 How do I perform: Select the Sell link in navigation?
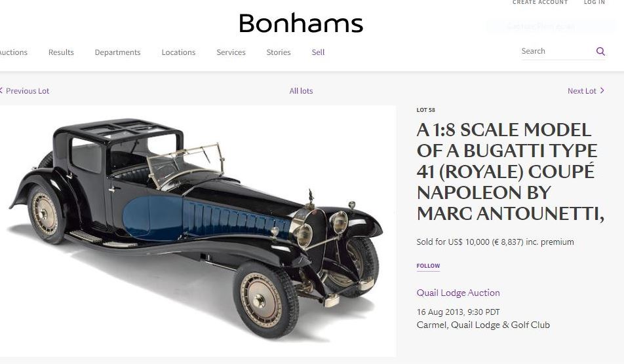(x=318, y=52)
